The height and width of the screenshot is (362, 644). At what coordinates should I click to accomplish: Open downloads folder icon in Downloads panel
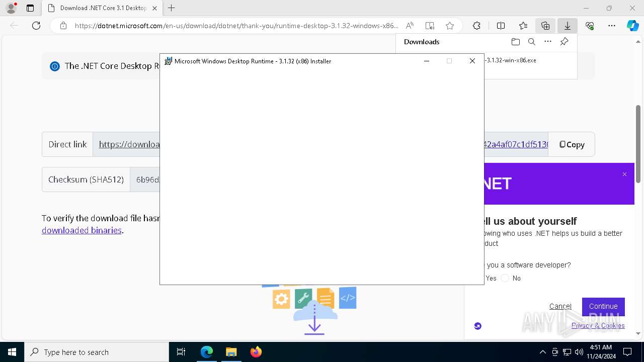point(515,42)
